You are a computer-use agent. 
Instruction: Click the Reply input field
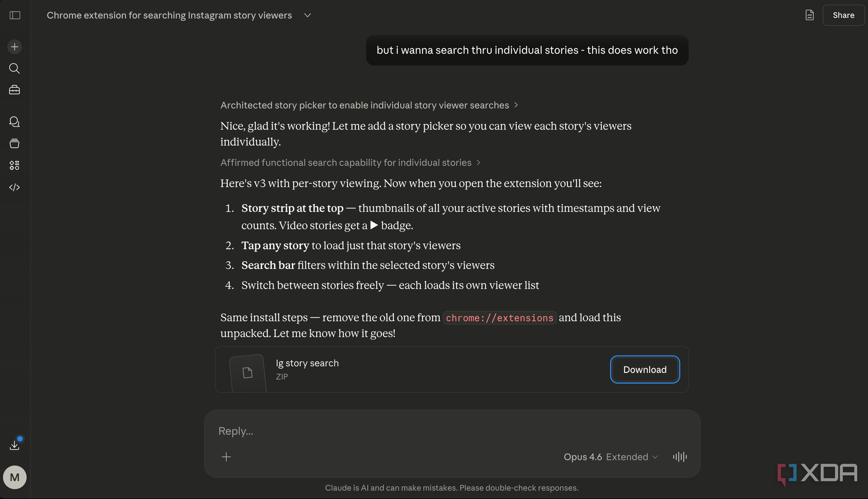(x=452, y=431)
